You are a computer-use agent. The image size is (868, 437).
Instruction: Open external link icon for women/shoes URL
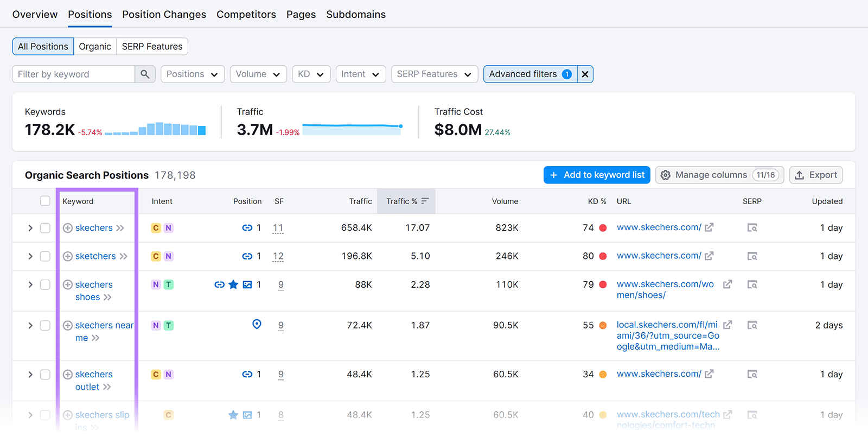727,284
